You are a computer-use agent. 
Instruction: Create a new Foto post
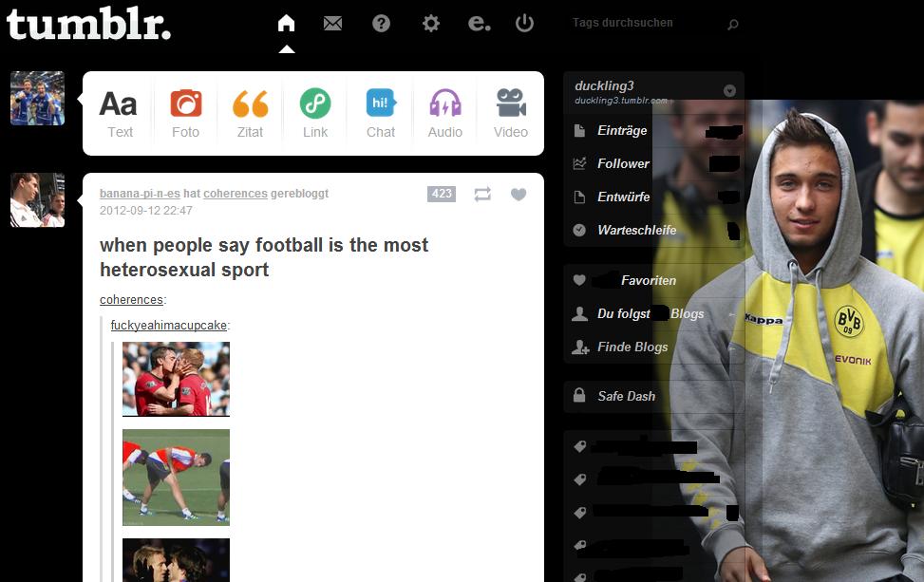[185, 114]
